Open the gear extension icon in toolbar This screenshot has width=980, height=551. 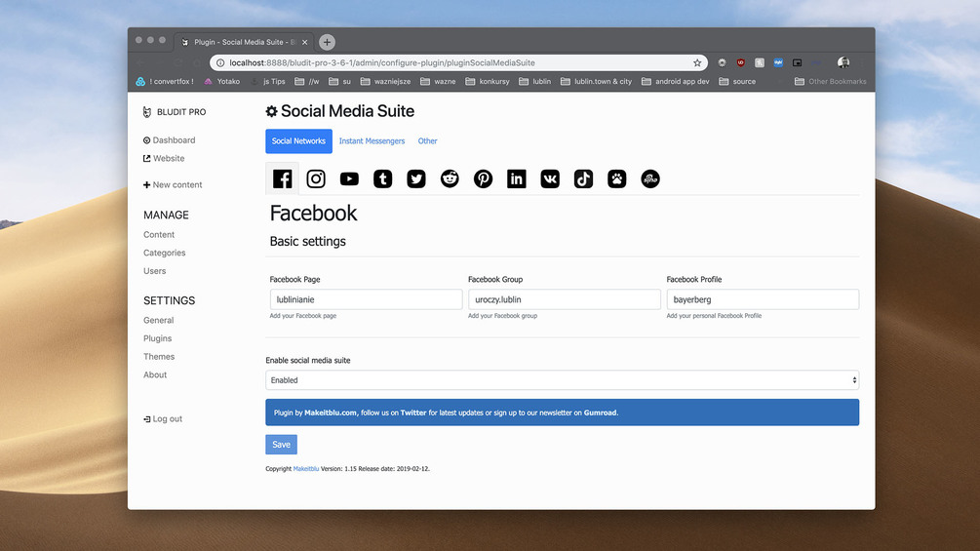pyautogui.click(x=722, y=62)
